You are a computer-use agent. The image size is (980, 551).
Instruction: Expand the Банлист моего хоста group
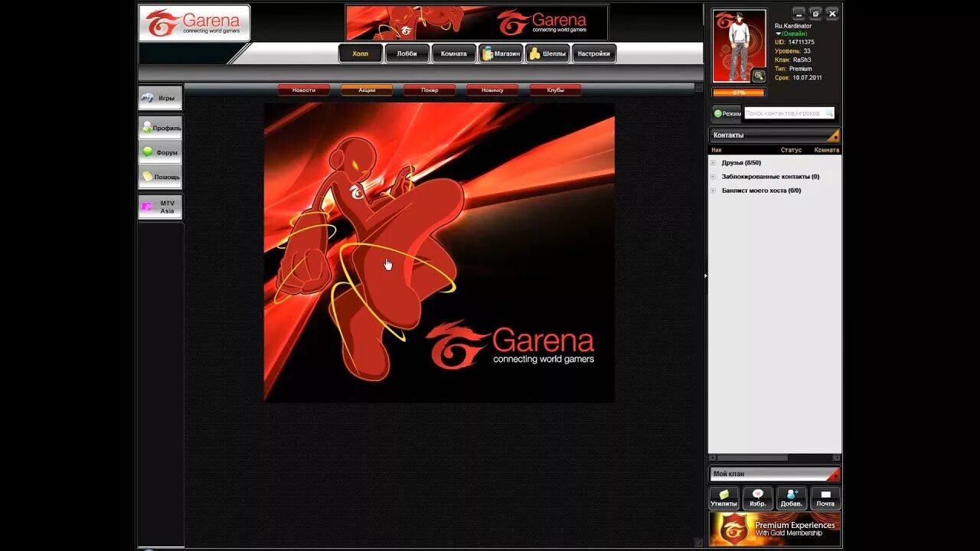(x=713, y=191)
